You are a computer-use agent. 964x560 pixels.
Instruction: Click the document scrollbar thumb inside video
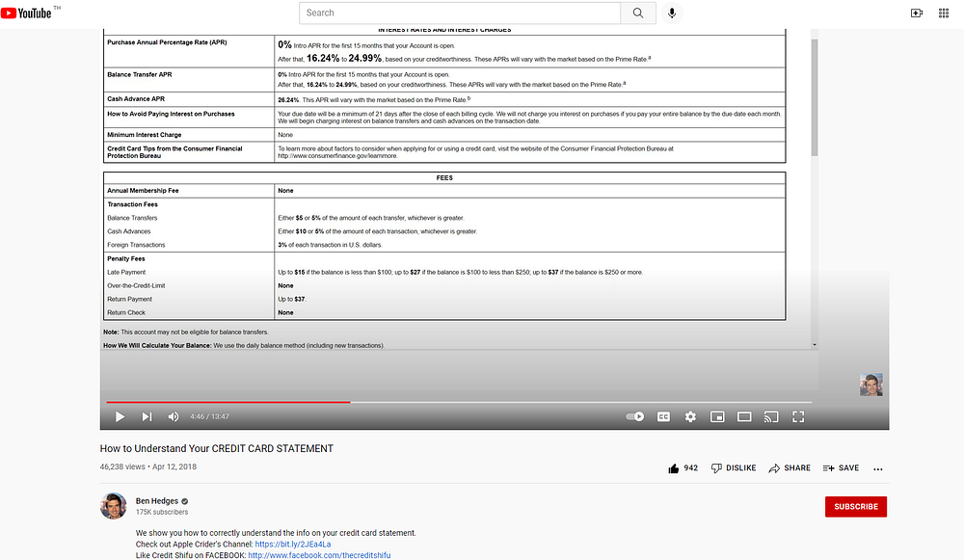tap(814, 97)
